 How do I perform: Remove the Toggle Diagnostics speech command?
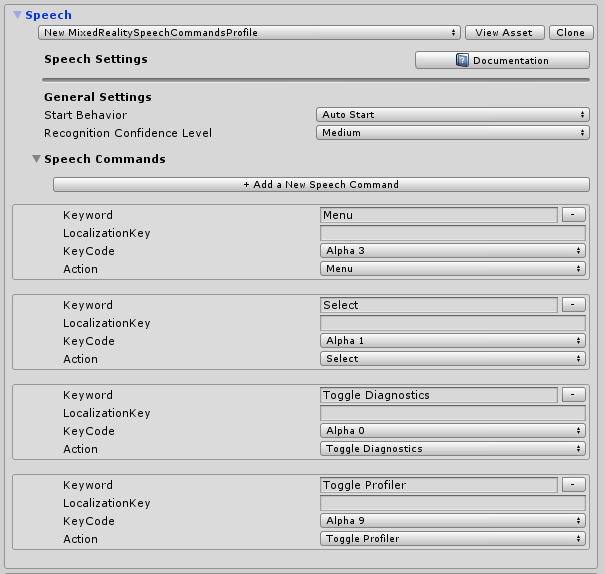pyautogui.click(x=573, y=394)
